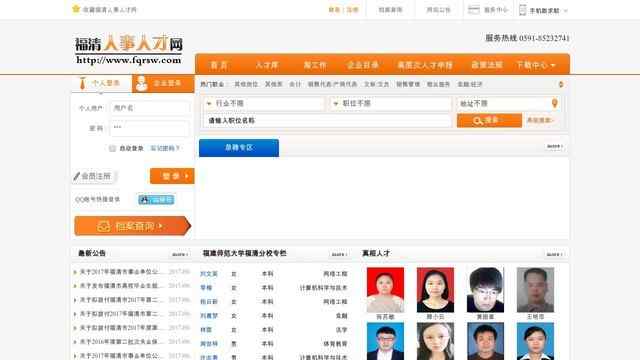
Task: Click the 会计 hot job link
Action: [295, 84]
